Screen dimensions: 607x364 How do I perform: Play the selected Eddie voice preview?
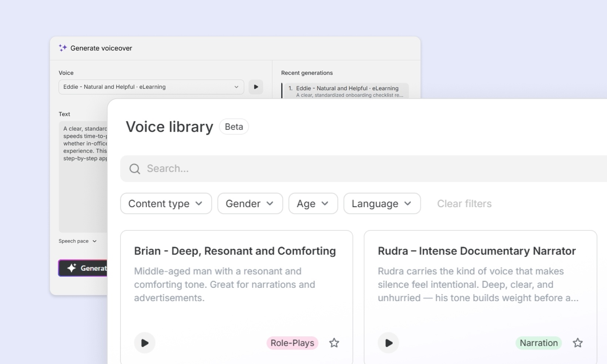click(x=256, y=87)
